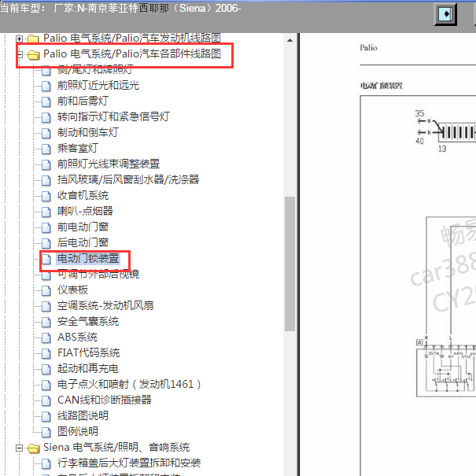Open 制动和倒车灯 diagram
The height and width of the screenshot is (476, 476).
click(88, 133)
